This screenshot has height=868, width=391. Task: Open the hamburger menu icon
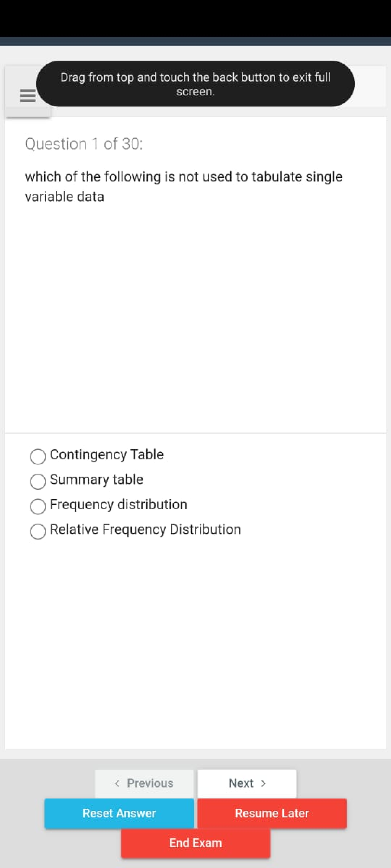tap(28, 96)
